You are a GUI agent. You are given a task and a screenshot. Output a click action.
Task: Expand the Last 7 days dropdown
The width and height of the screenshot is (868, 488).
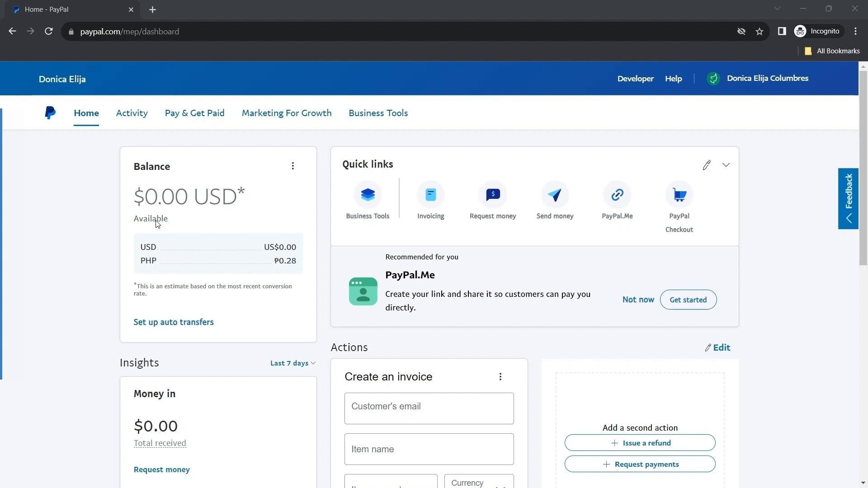point(292,363)
